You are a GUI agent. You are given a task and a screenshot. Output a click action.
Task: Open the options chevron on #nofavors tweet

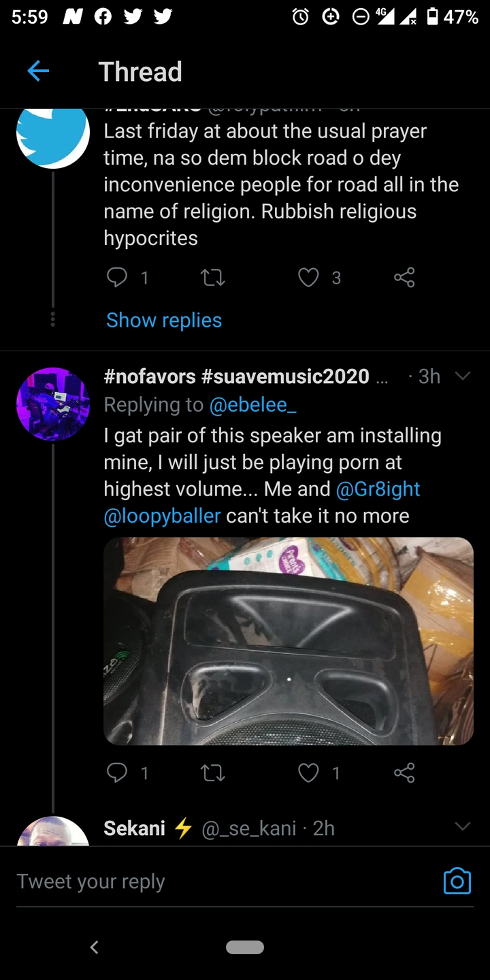463,376
